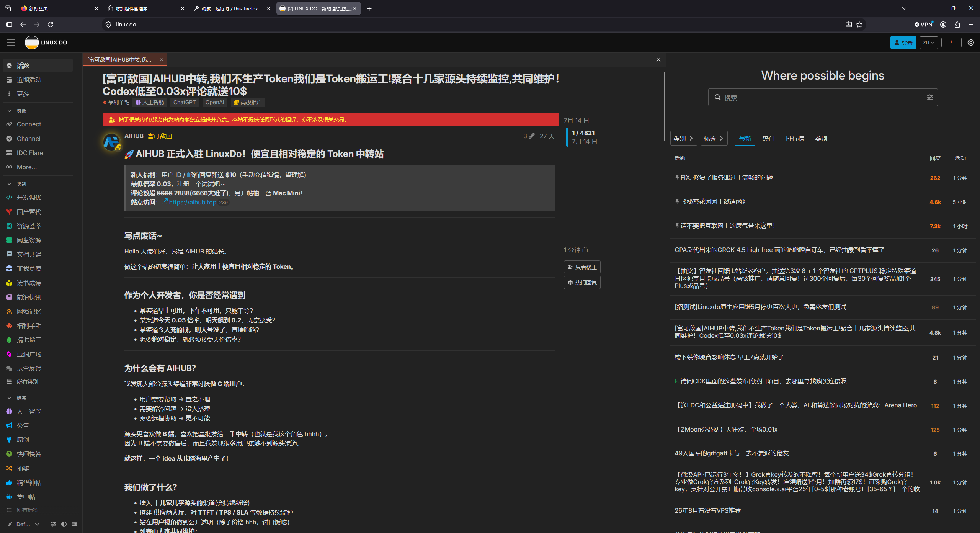The width and height of the screenshot is (980, 533).
Task: Collapse the 标签 sidebar section
Action: [9, 398]
